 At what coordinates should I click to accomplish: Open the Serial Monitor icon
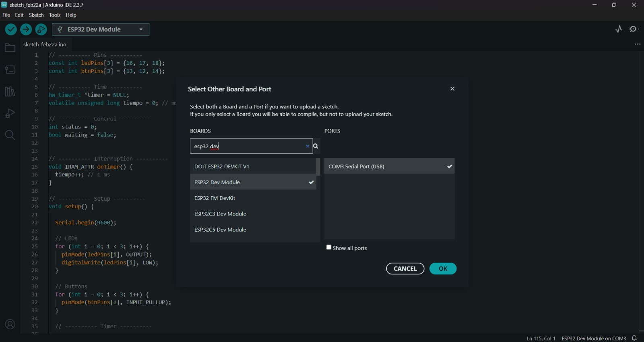click(x=634, y=29)
